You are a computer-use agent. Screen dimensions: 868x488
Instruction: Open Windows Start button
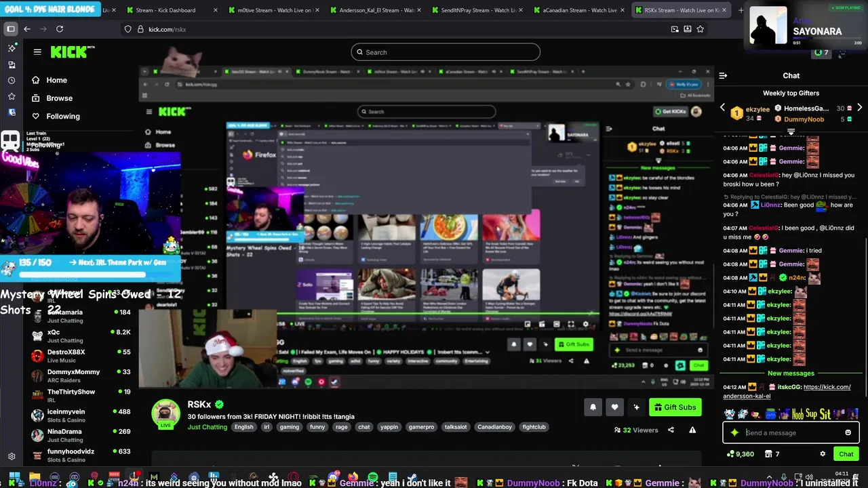[14, 478]
